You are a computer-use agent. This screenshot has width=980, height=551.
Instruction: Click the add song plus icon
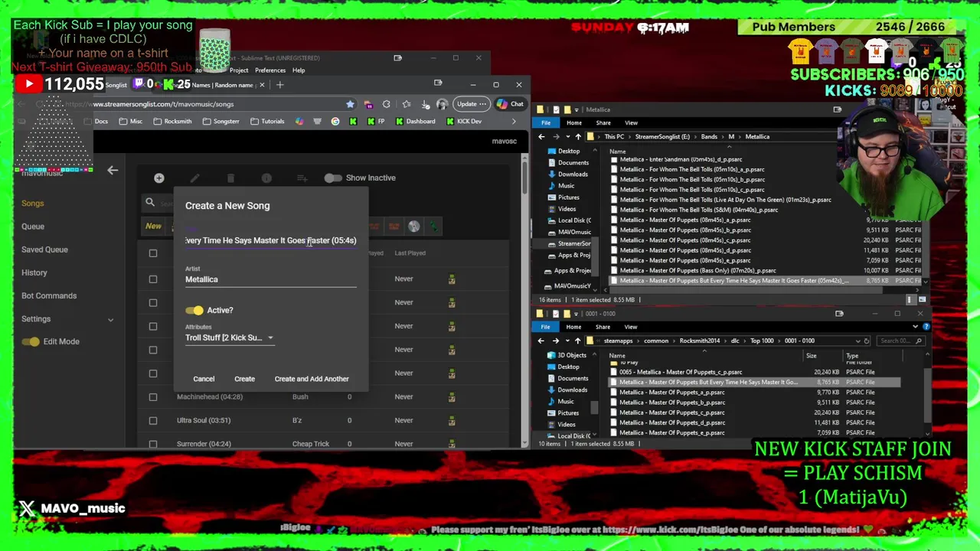(158, 178)
